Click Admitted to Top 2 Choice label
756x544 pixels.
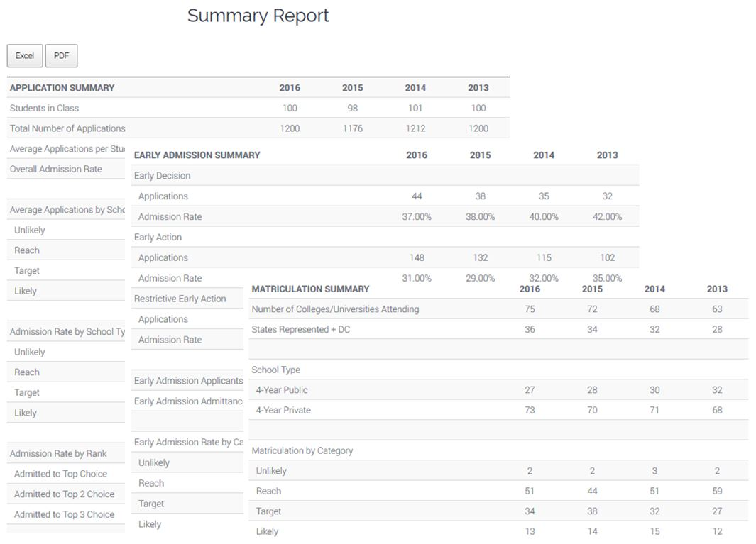pos(64,494)
